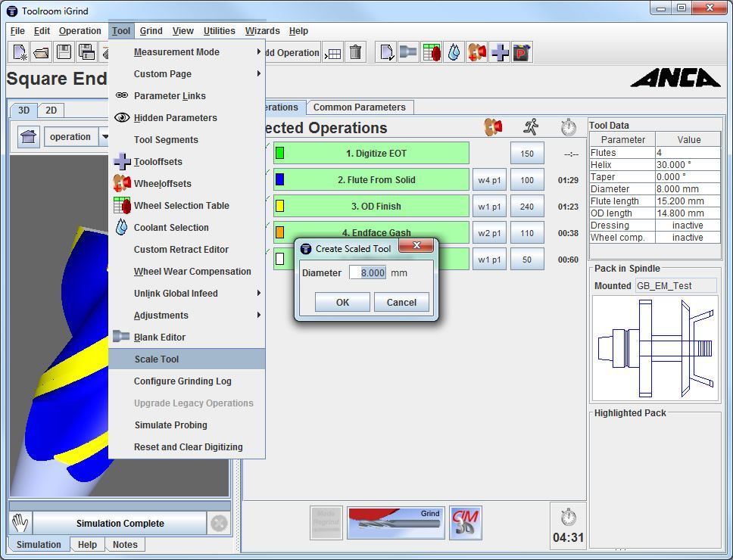Image resolution: width=733 pixels, height=560 pixels.
Task: Click the blue swatch of Flute From Solid
Action: point(279,179)
